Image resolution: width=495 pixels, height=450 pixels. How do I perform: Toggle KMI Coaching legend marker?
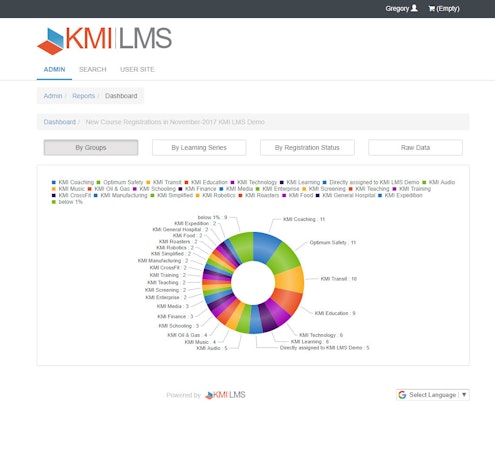click(x=54, y=182)
